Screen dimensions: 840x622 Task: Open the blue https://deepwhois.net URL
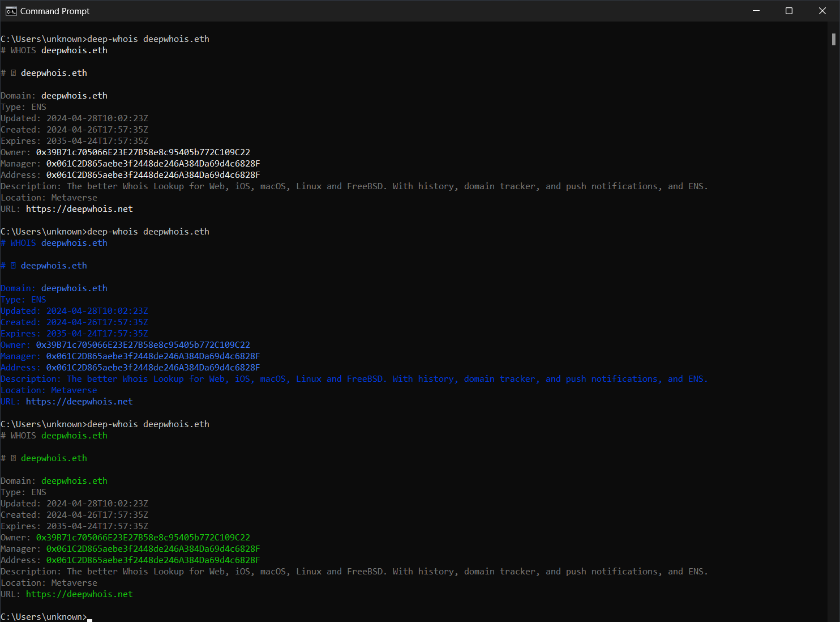79,401
